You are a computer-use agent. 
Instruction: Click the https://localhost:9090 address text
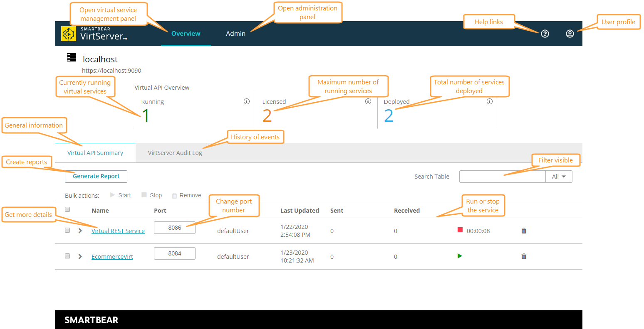111,71
